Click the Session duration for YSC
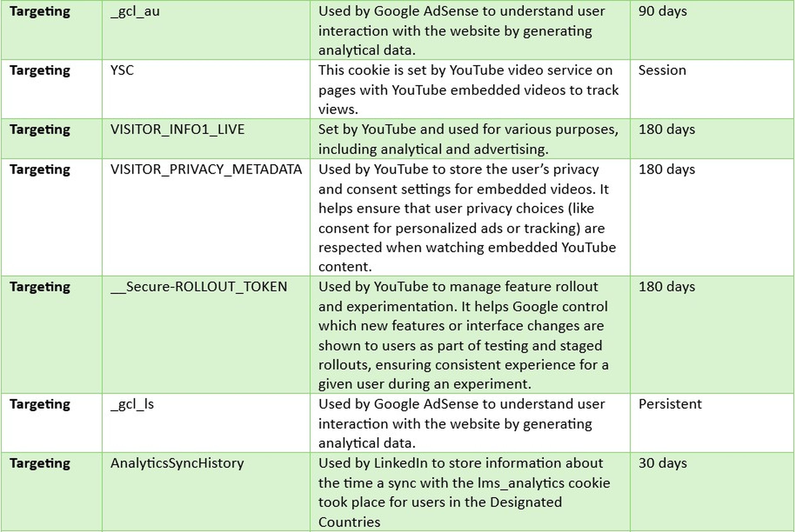The width and height of the screenshot is (796, 532). 662,71
